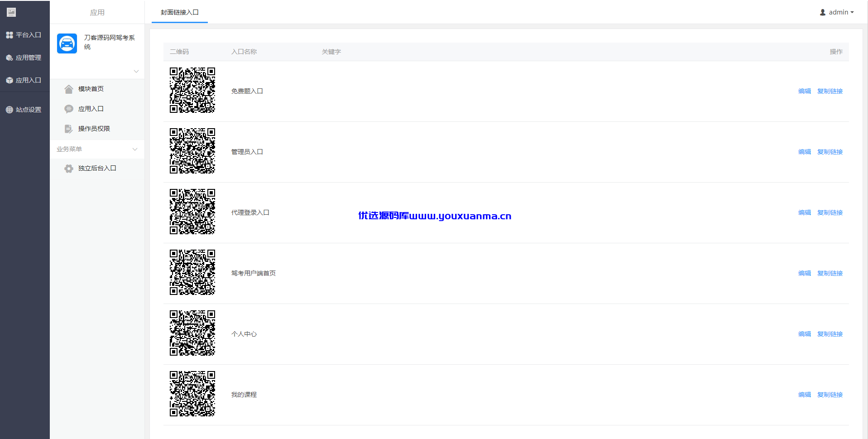Open 独立后台入口 menu item
Image resolution: width=868 pixels, height=439 pixels.
97,168
